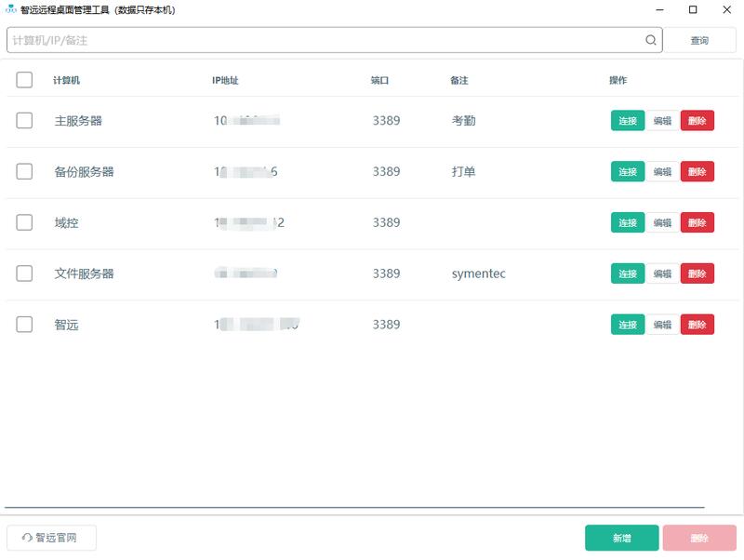Click the search magnifier icon in search box
This screenshot has width=744, height=560.
tap(651, 40)
